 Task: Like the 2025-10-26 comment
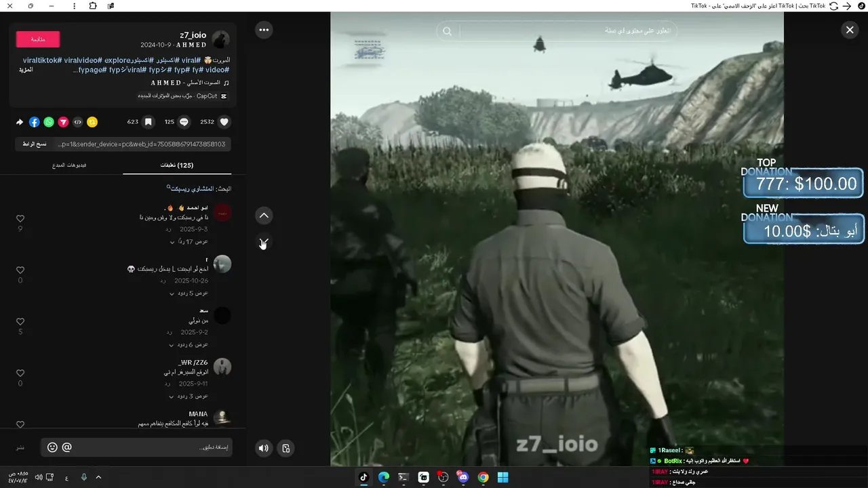click(x=20, y=270)
